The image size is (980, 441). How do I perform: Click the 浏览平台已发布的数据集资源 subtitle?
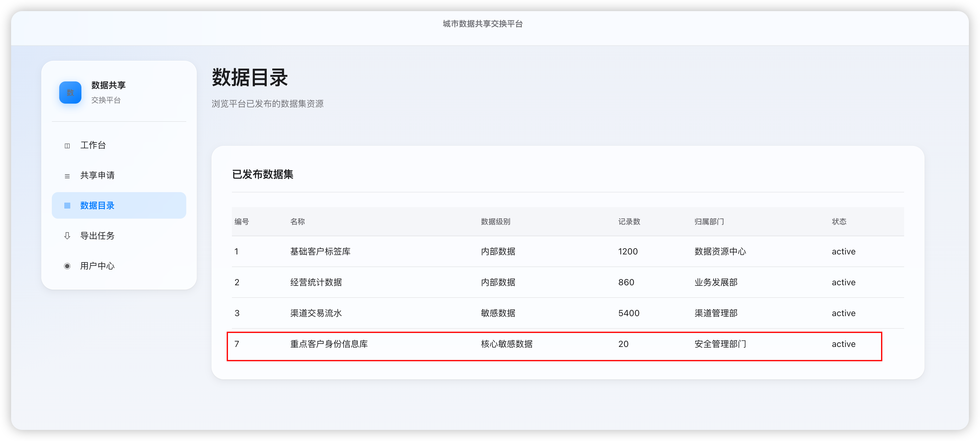click(267, 104)
